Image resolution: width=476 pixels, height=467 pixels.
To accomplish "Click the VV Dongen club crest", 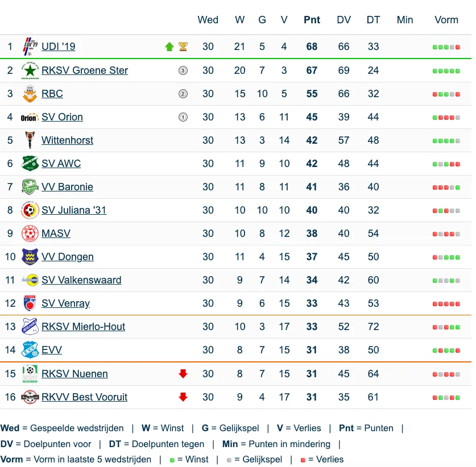I will [x=30, y=257].
